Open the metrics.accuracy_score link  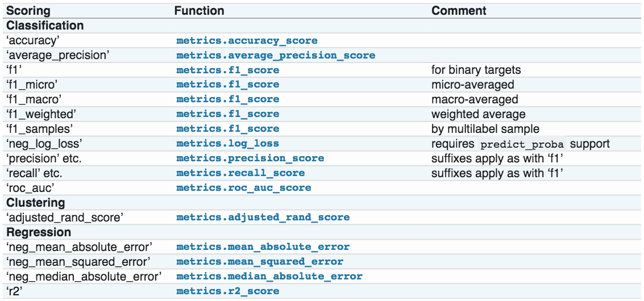pyautogui.click(x=247, y=41)
